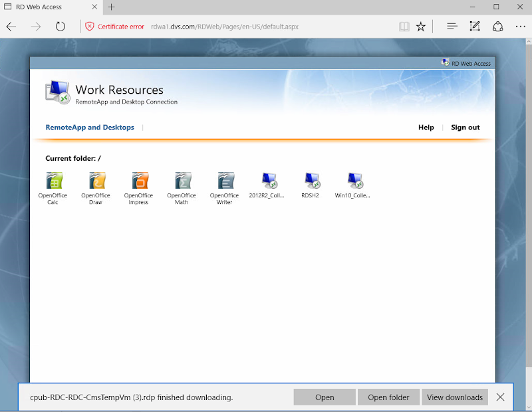
Task: Add page to favorites star icon
Action: (421, 27)
